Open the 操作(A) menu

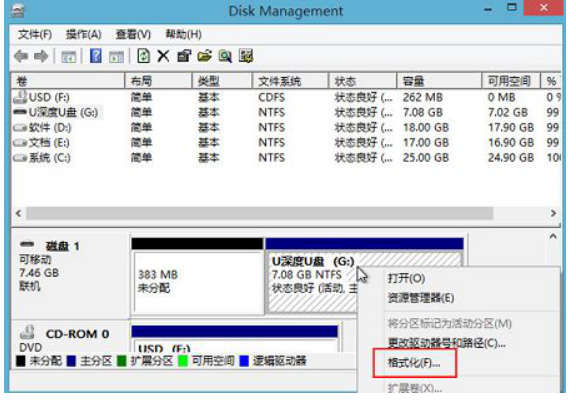[x=83, y=35]
